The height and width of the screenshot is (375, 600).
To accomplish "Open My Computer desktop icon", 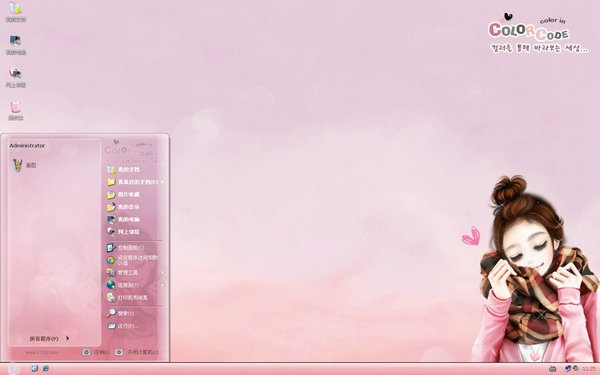I will [16, 45].
